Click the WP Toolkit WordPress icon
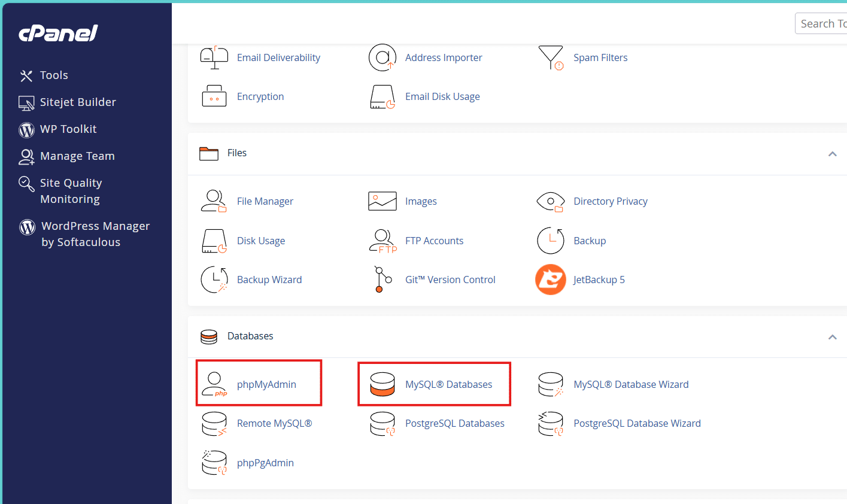The image size is (847, 504). tap(26, 130)
